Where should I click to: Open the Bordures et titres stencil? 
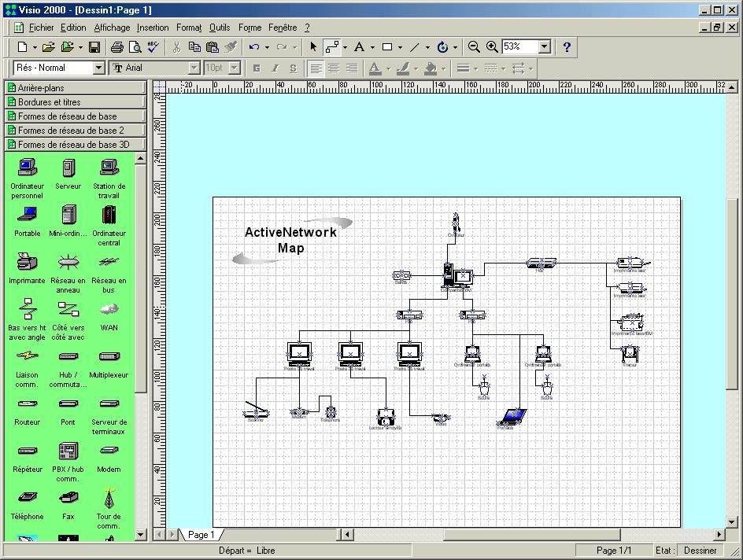pos(76,101)
